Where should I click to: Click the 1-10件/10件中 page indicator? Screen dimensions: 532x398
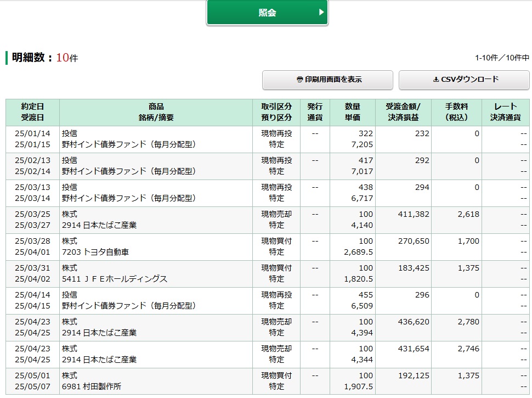[x=502, y=58]
